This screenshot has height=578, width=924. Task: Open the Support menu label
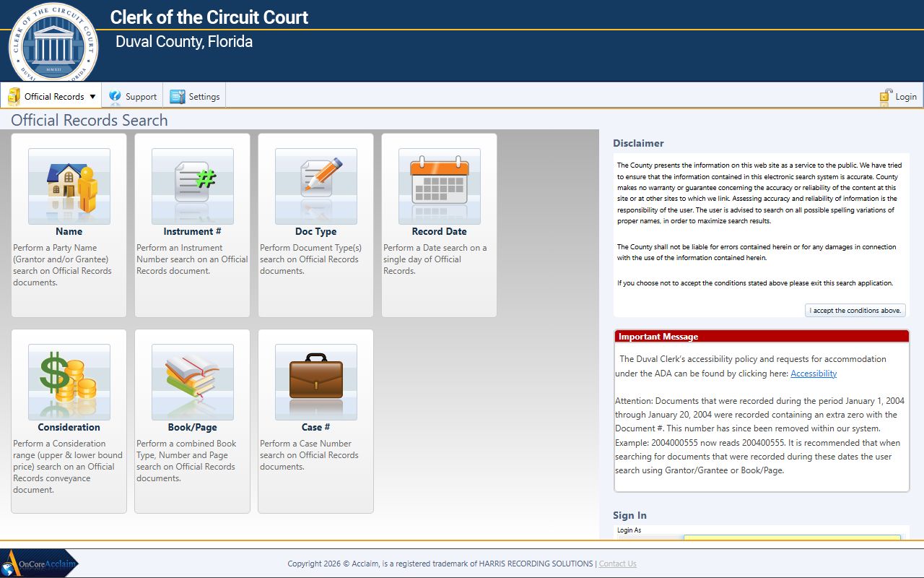(141, 97)
